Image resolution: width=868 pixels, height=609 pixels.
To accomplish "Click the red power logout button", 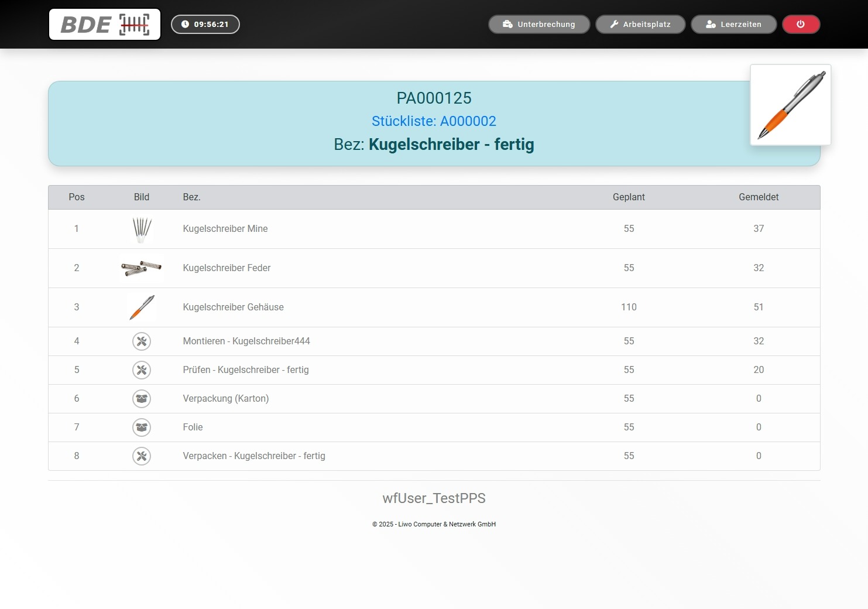I will click(x=801, y=25).
